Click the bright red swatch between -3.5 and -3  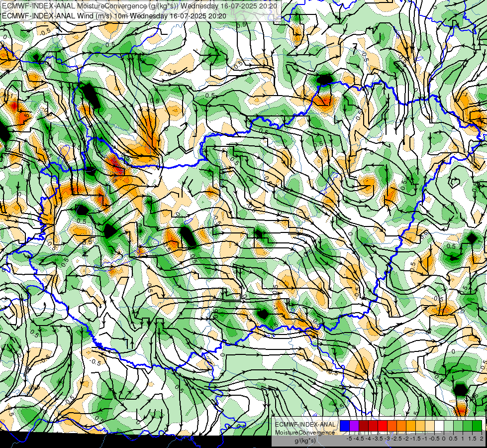(x=383, y=426)
